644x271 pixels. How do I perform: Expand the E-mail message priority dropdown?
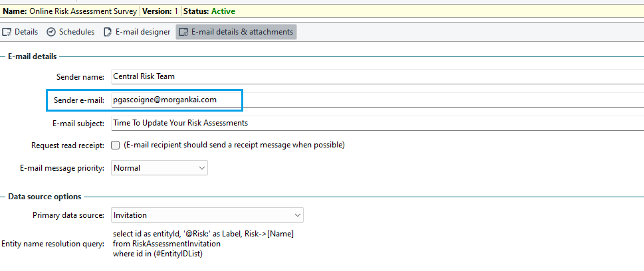click(160, 168)
